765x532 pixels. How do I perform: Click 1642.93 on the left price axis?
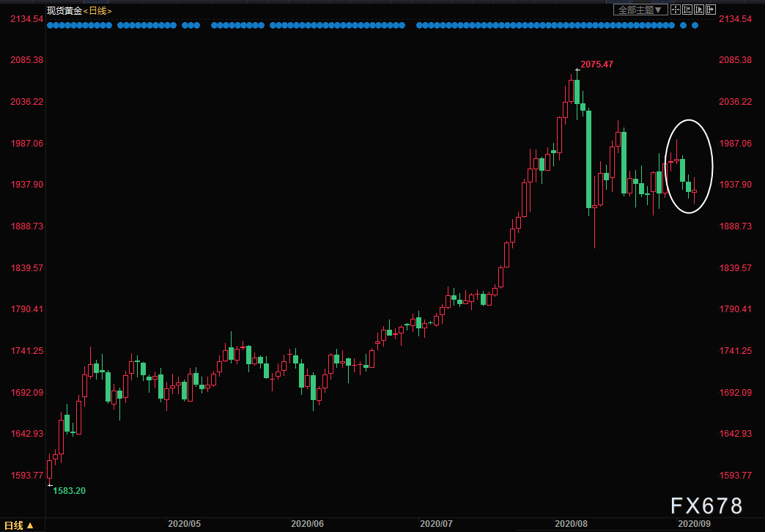(x=27, y=433)
